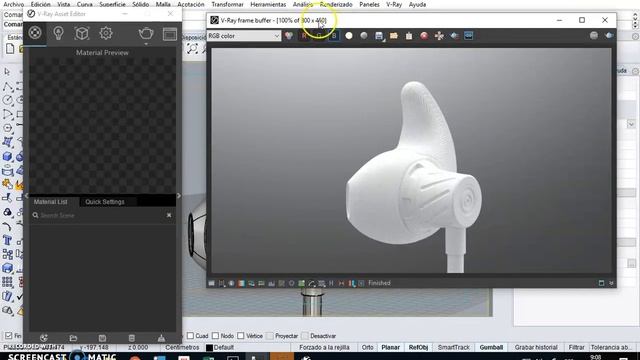
Task: Click the Default layer color swatch
Action: coord(209,348)
